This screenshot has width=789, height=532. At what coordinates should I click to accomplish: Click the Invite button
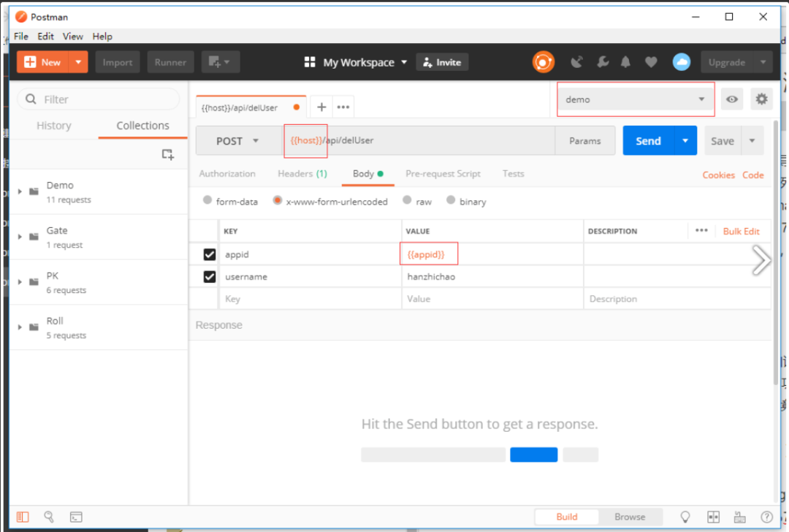click(442, 62)
